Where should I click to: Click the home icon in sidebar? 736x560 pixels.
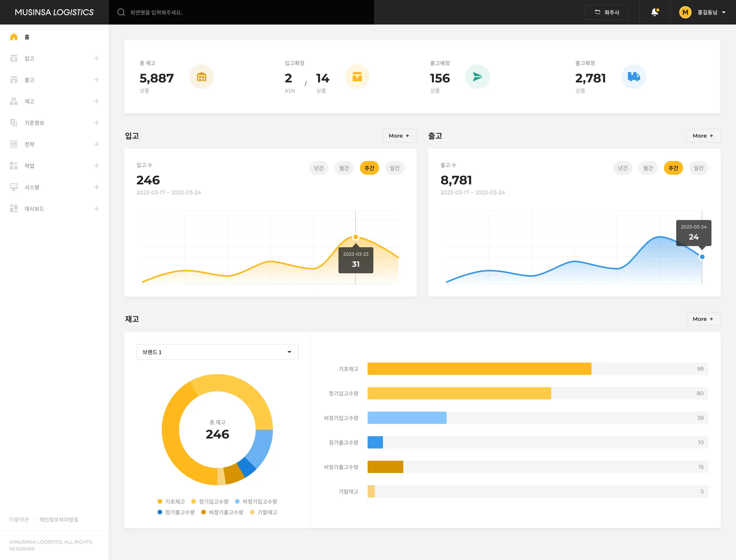coord(14,37)
